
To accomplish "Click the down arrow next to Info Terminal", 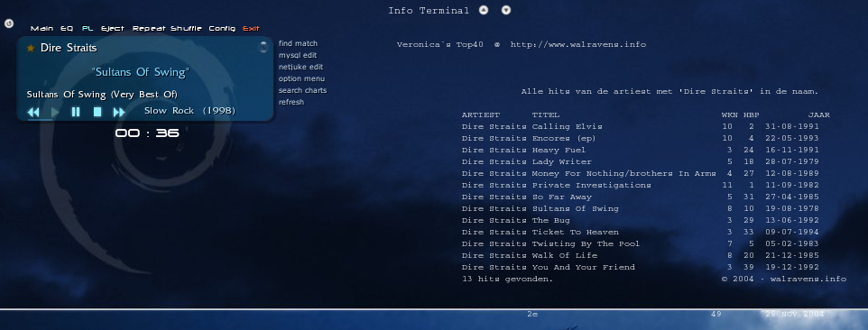I will (x=506, y=10).
